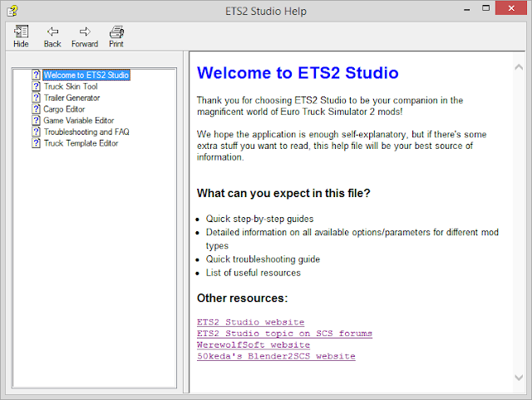Open the Trailer Generator topic
The width and height of the screenshot is (532, 400).
[71, 98]
